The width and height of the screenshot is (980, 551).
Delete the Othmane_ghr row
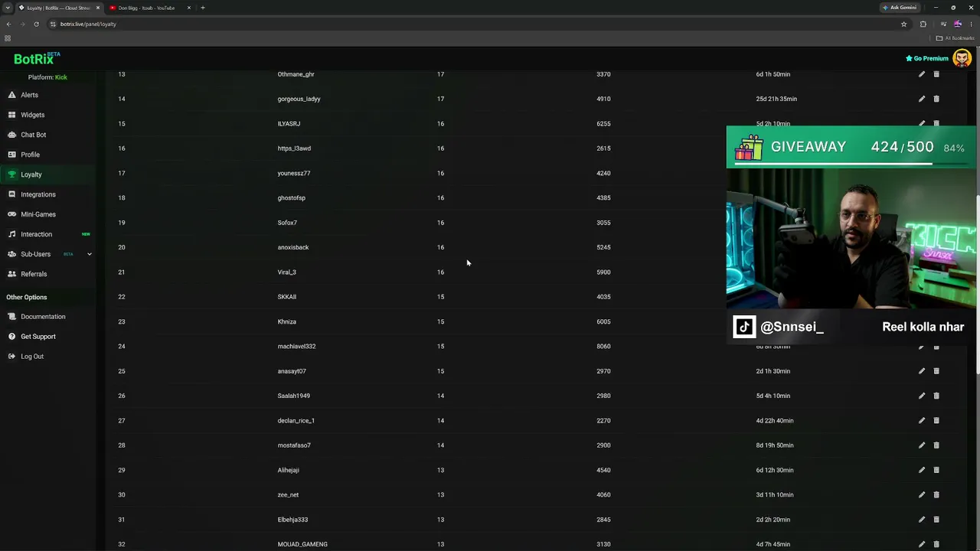coord(936,74)
